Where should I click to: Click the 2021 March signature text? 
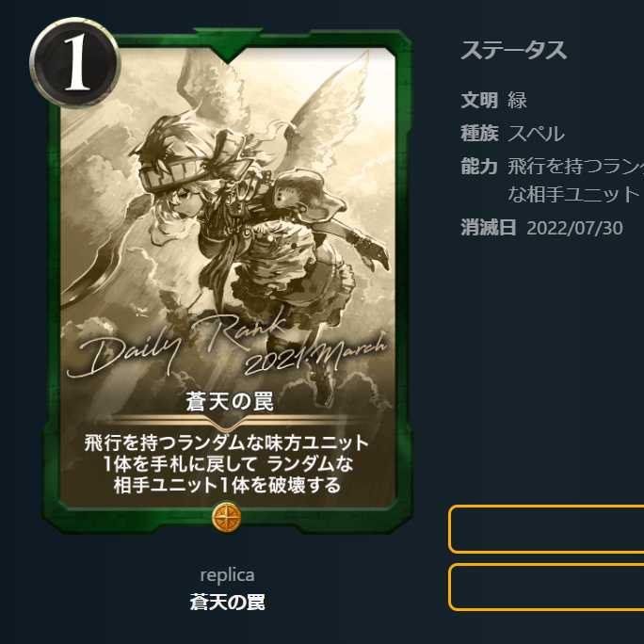click(315, 354)
